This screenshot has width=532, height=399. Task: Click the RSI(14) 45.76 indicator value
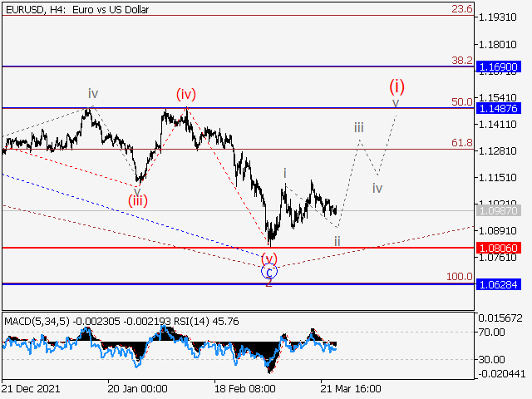pos(206,322)
